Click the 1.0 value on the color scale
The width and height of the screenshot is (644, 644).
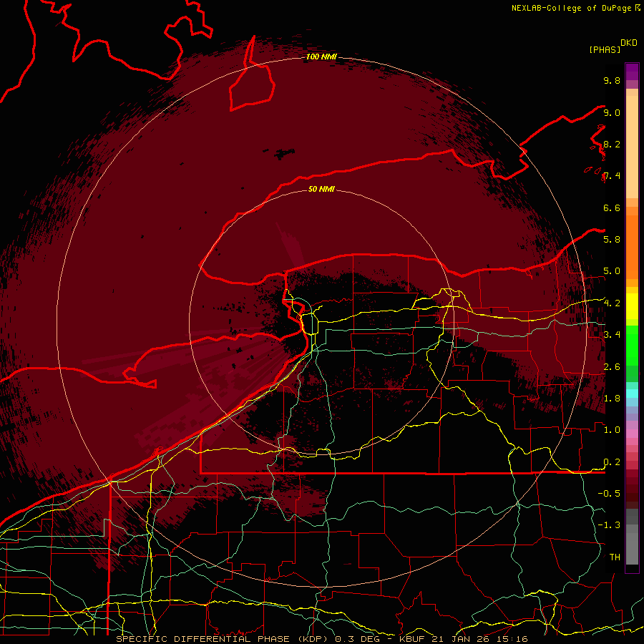pos(612,430)
